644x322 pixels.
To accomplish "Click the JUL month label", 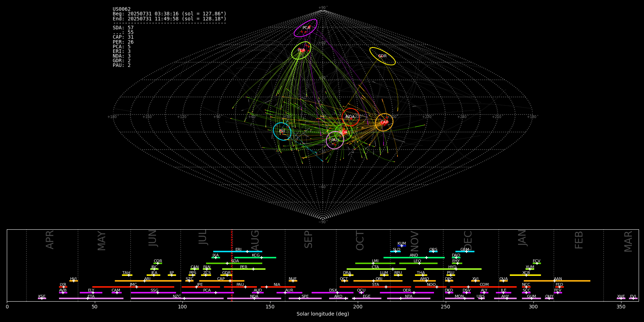I will point(203,237).
